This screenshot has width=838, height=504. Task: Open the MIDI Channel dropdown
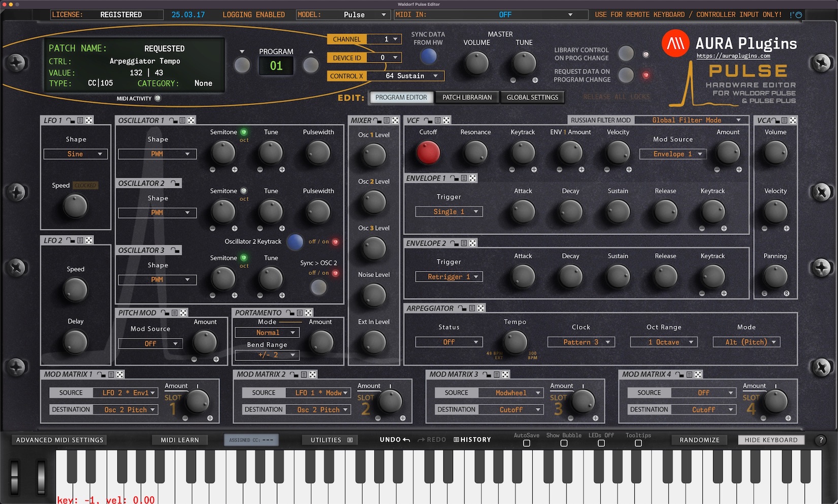pos(384,39)
